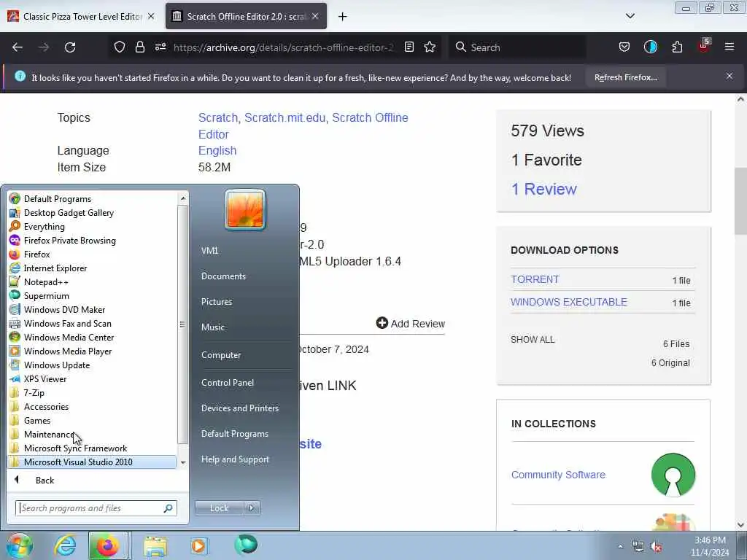
Task: Click the Add Review button
Action: pos(410,323)
